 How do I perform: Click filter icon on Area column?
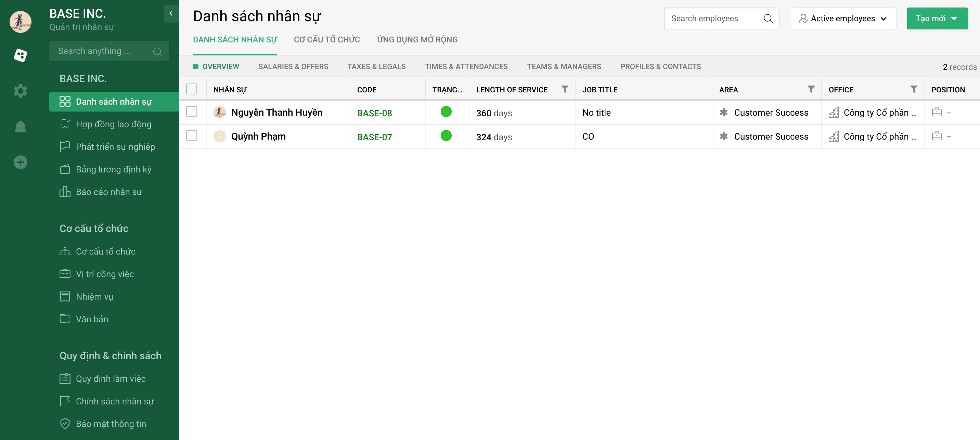pyautogui.click(x=811, y=89)
